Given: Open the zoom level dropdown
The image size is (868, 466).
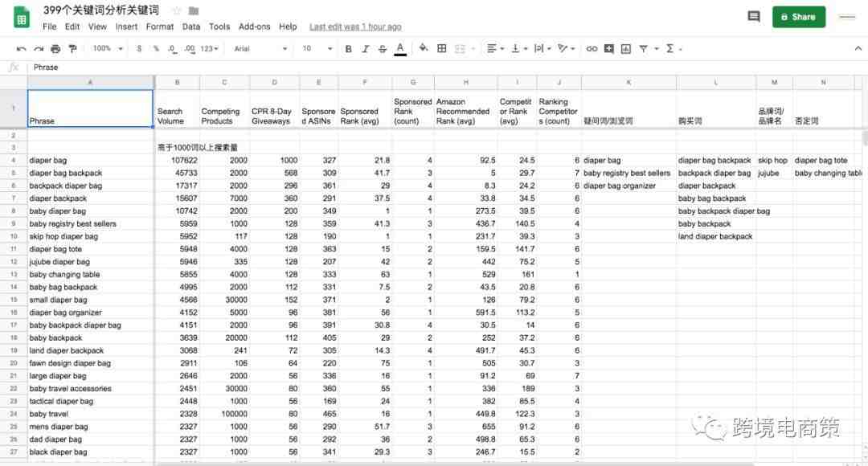Looking at the screenshot, I should tap(108, 49).
